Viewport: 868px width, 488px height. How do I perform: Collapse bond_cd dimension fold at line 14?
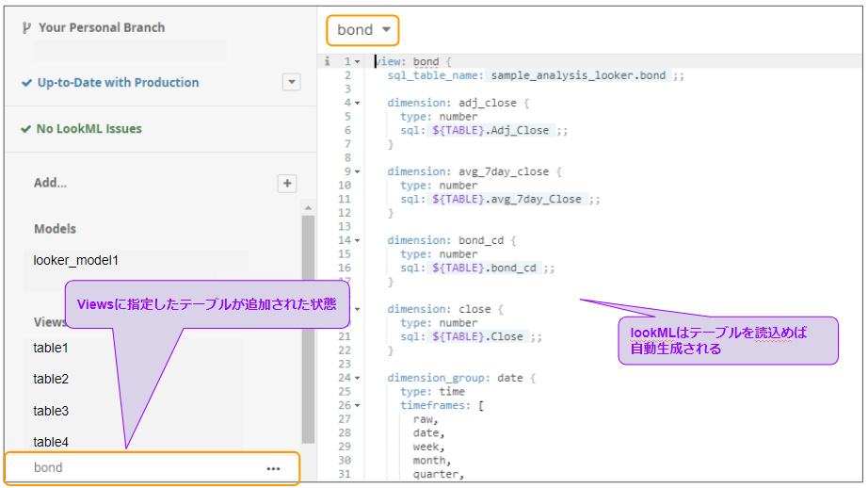pyautogui.click(x=358, y=240)
